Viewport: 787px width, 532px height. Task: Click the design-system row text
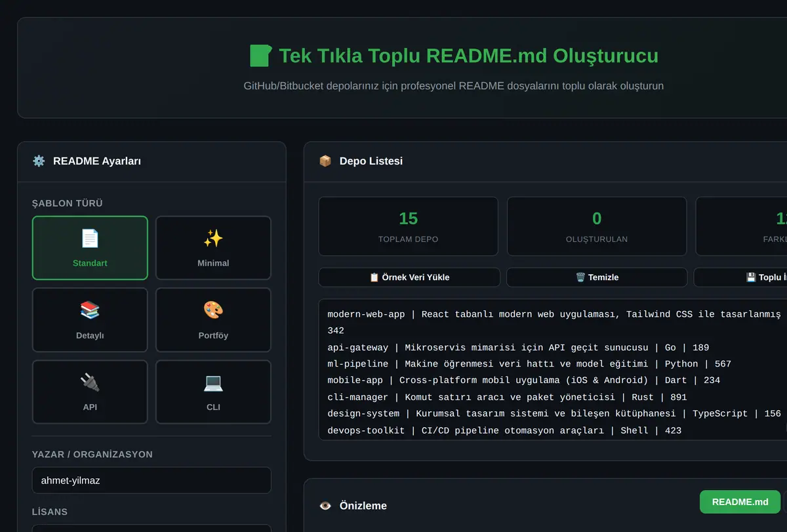[554, 414]
